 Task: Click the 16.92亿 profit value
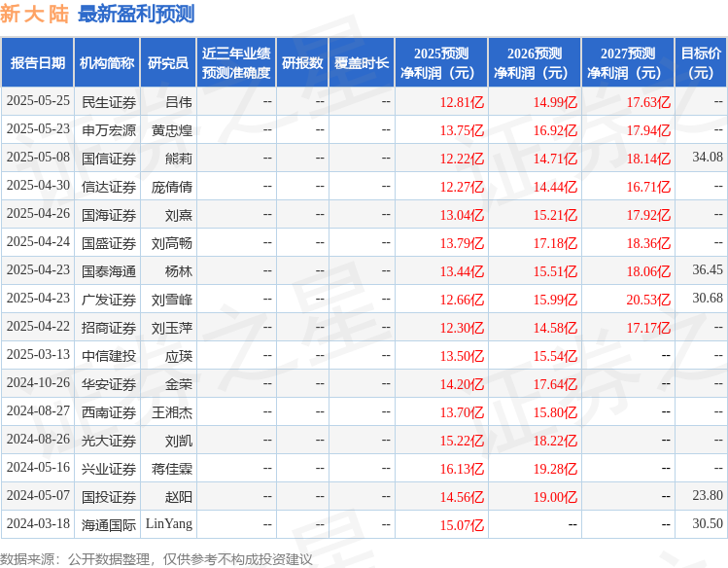pyautogui.click(x=555, y=130)
